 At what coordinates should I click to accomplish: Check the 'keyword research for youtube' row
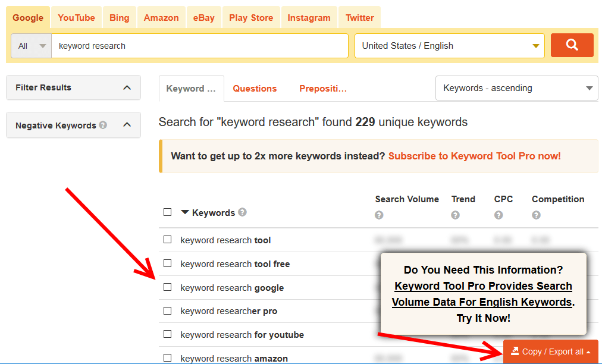pyautogui.click(x=167, y=334)
